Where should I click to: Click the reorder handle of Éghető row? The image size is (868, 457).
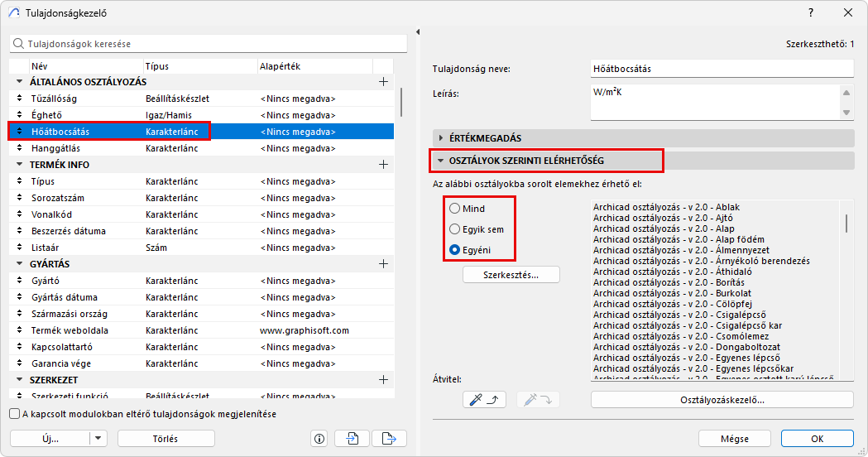click(x=19, y=115)
